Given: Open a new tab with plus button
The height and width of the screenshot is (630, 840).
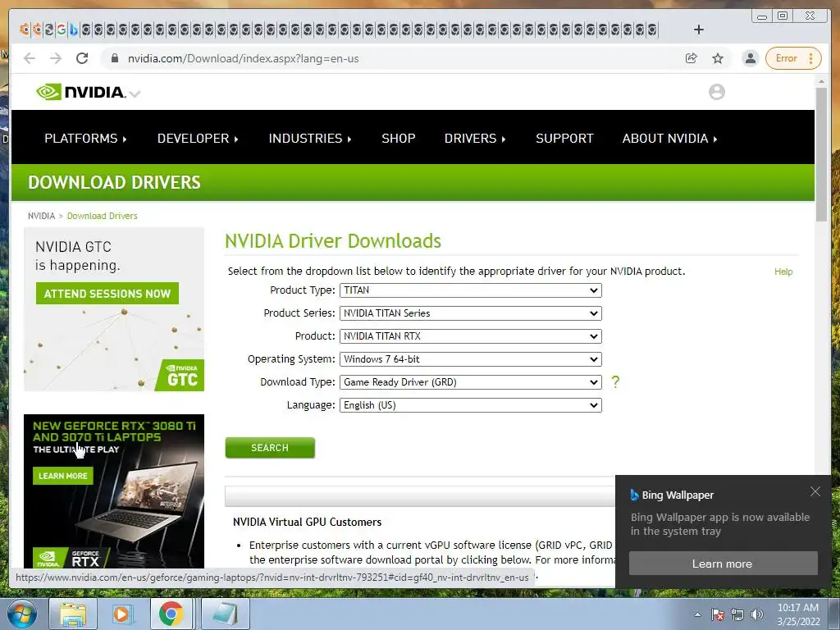Looking at the screenshot, I should pyautogui.click(x=699, y=30).
